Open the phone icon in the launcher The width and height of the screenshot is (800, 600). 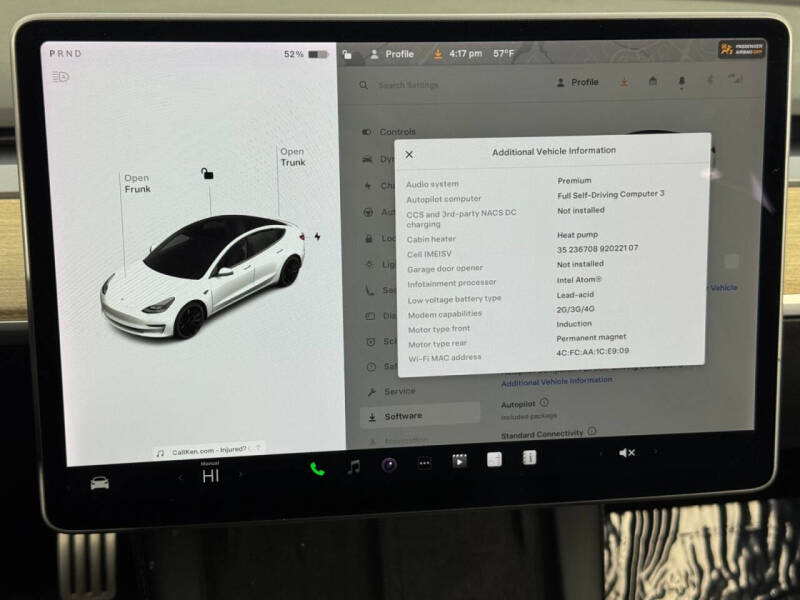click(319, 467)
